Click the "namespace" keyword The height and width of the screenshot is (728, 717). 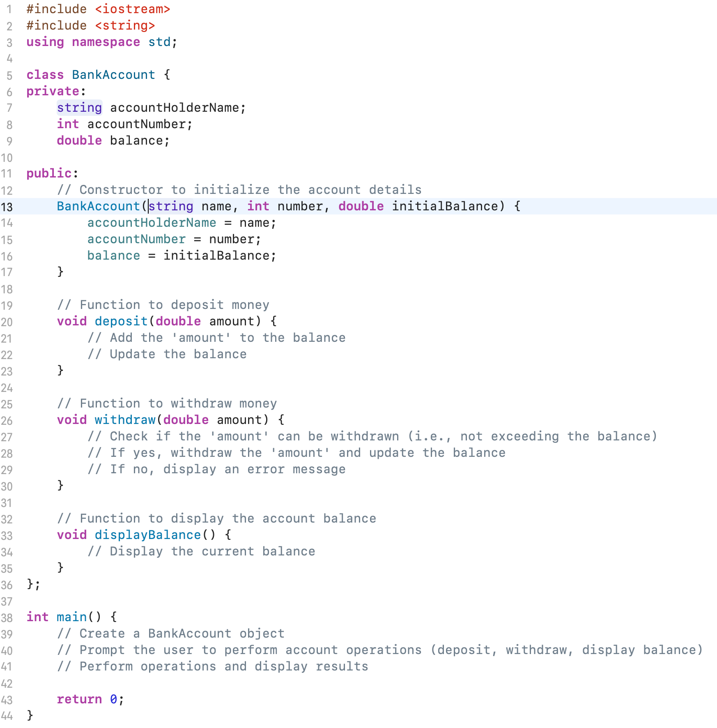pyautogui.click(x=106, y=42)
